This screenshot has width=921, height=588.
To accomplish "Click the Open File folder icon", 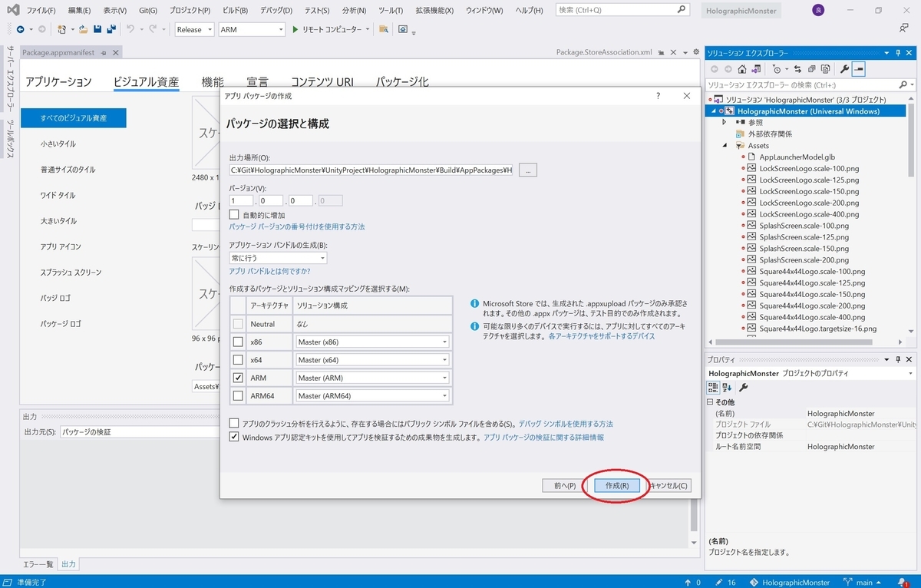I will click(82, 29).
